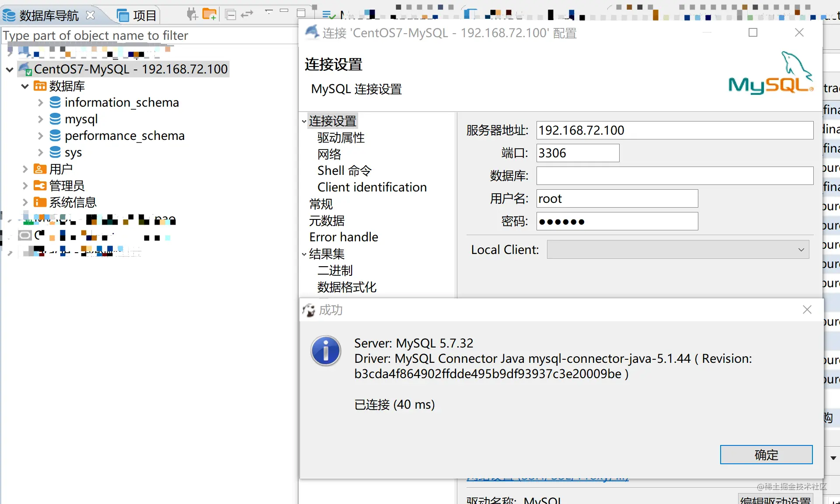
Task: Click the 服务器地址 input field
Action: (x=675, y=130)
